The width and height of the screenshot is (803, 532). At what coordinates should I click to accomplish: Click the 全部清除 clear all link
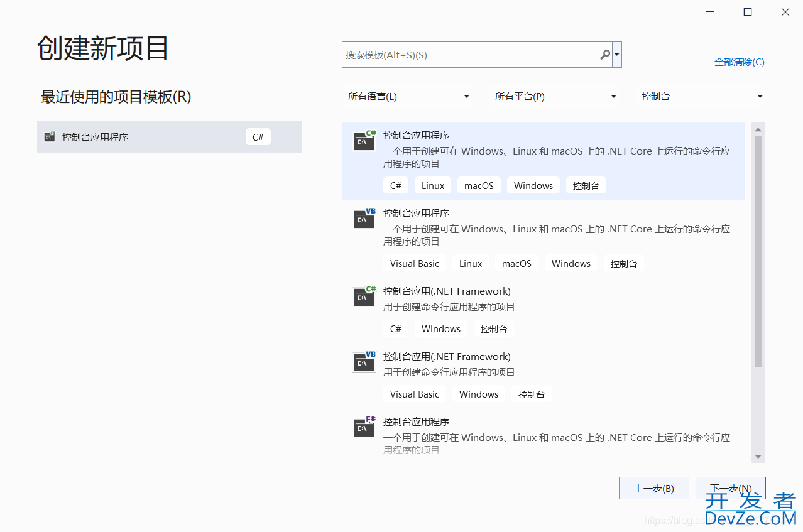tap(740, 62)
